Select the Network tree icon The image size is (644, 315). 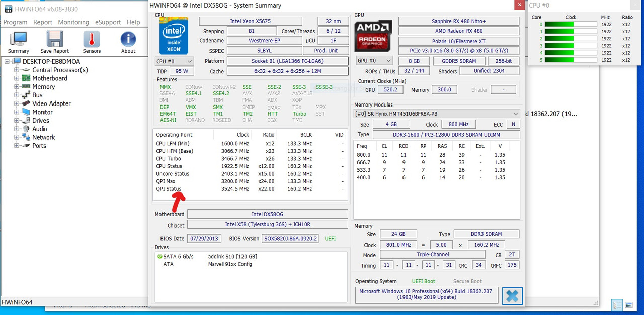[x=26, y=137]
